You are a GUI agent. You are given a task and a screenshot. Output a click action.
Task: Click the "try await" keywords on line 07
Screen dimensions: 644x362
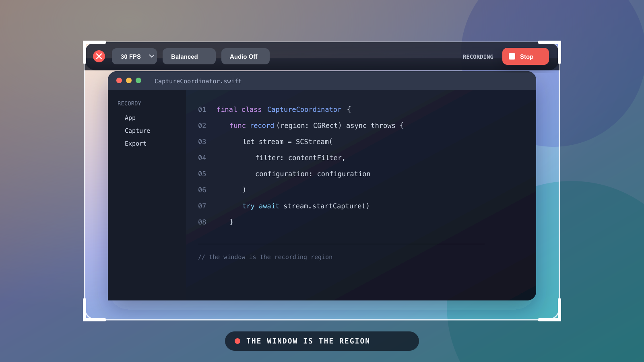[261, 206]
